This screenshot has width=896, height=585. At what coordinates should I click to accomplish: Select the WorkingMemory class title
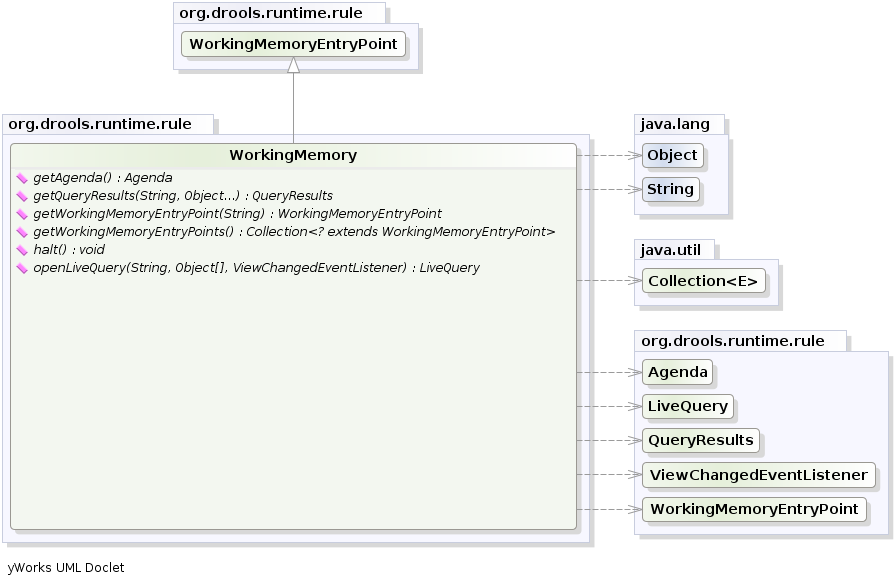(x=293, y=155)
